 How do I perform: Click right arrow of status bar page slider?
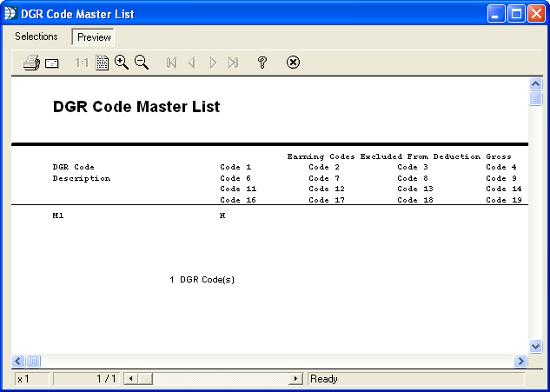click(x=295, y=379)
